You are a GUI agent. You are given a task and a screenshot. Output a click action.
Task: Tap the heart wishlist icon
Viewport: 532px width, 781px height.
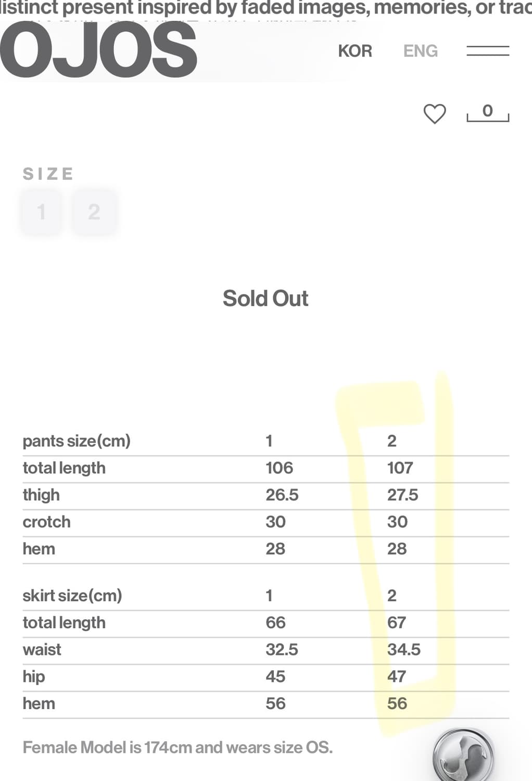pyautogui.click(x=434, y=114)
